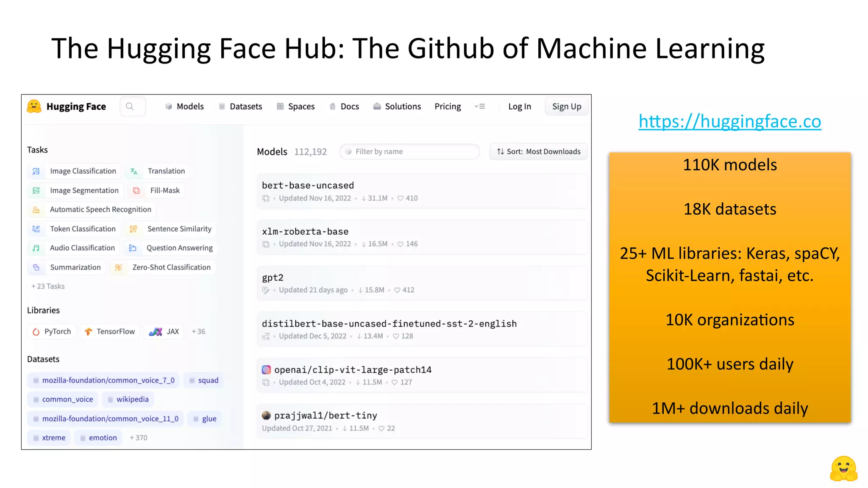The image size is (868, 488).
Task: Click the Summarization task icon
Action: [36, 267]
